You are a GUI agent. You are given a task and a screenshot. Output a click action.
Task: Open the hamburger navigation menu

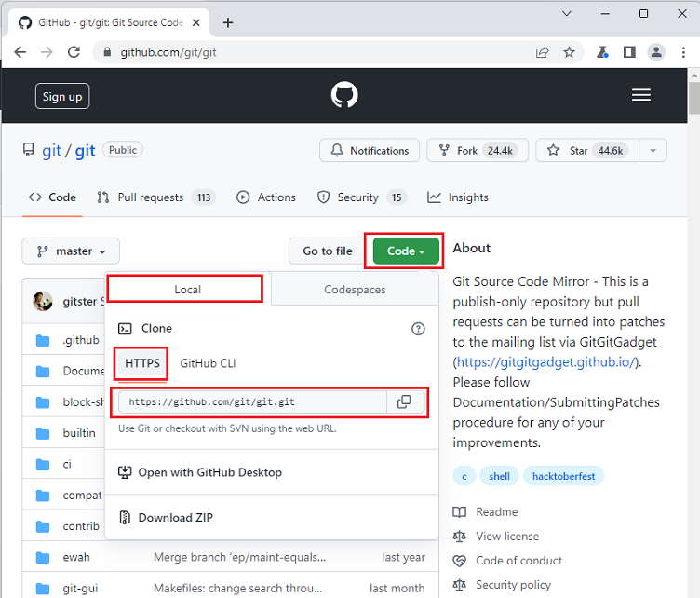pos(641,95)
